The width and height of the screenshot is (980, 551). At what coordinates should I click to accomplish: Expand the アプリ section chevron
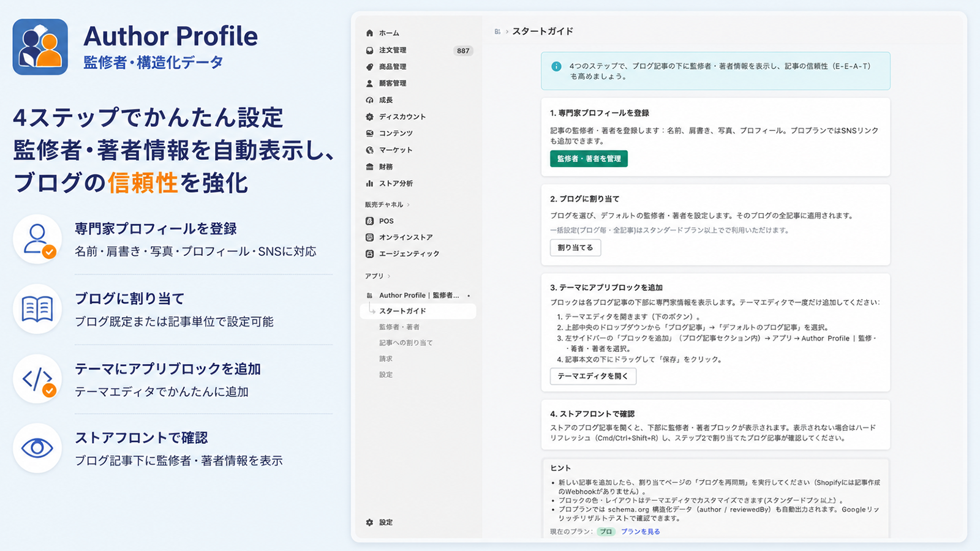(x=389, y=276)
